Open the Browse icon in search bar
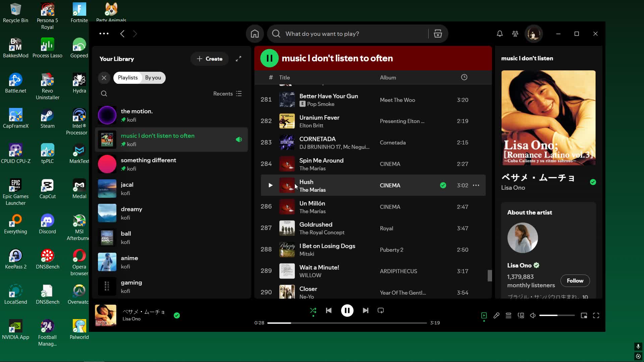The width and height of the screenshot is (644, 362). click(438, 34)
